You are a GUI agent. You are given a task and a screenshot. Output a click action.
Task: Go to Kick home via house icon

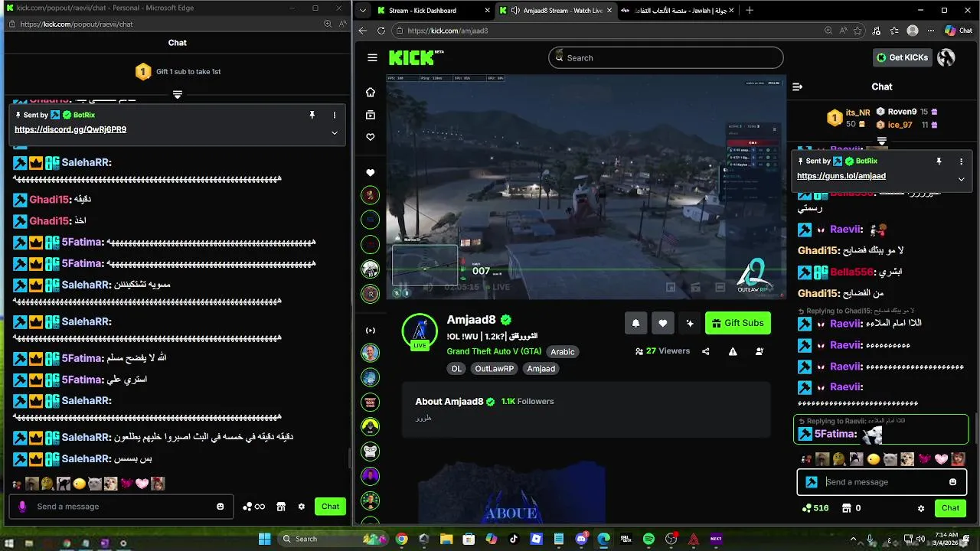[371, 92]
